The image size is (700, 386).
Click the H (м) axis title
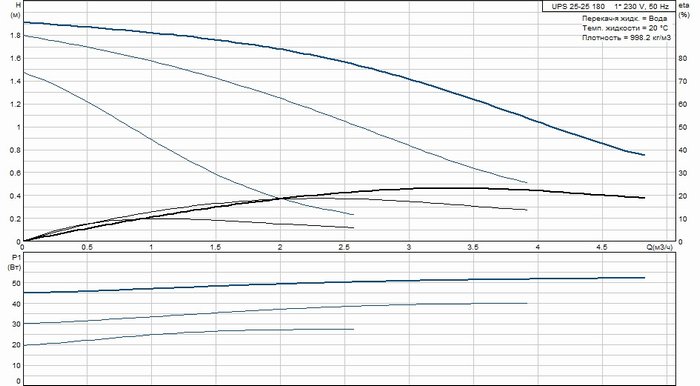click(15, 10)
